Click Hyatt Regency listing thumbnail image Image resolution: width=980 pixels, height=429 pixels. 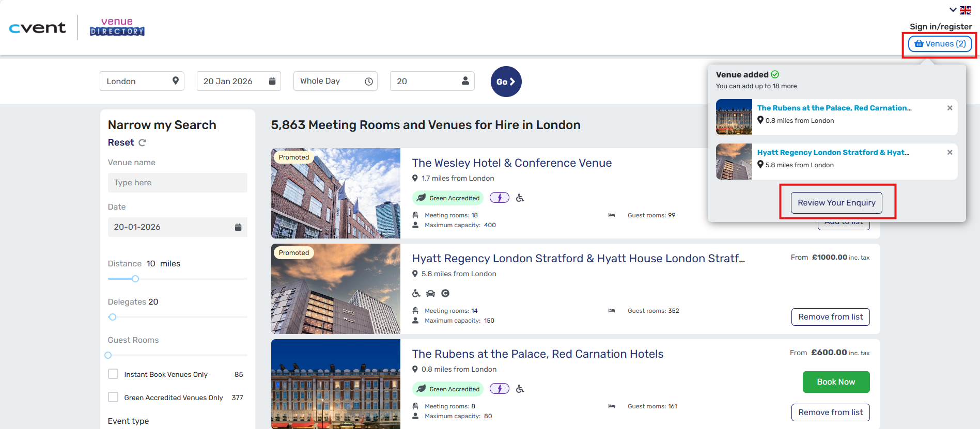pos(336,289)
